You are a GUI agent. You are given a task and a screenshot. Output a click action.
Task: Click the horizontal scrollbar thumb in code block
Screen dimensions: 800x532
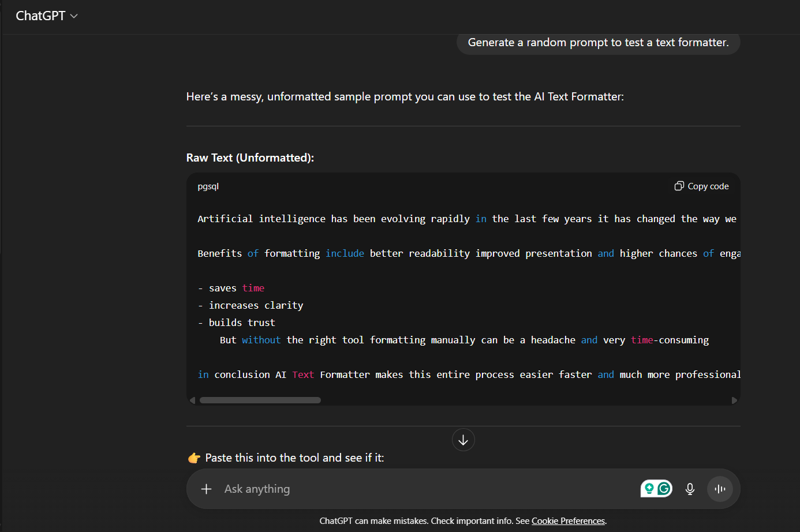260,400
